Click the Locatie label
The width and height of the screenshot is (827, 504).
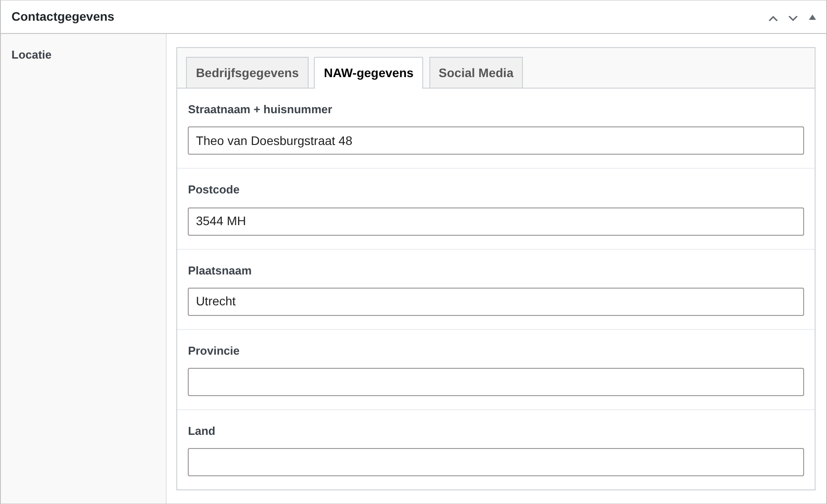point(31,55)
